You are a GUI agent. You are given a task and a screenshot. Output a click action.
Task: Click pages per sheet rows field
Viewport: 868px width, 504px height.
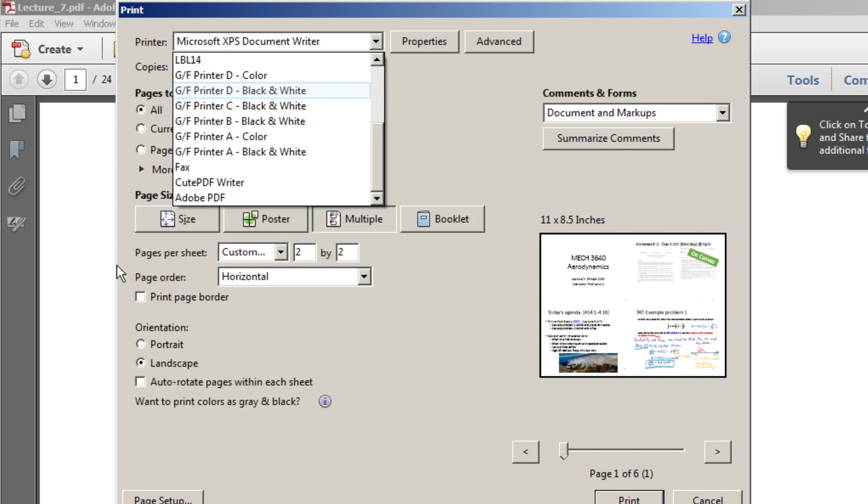coord(347,252)
